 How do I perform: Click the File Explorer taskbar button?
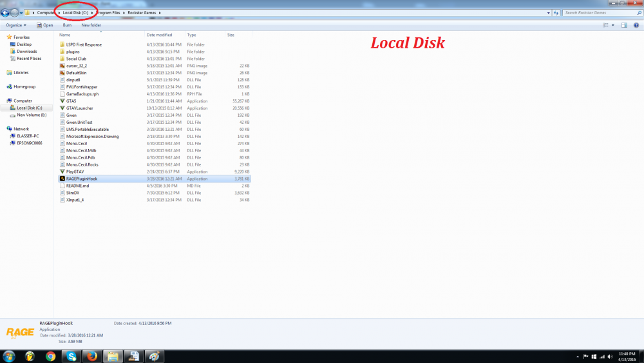point(113,356)
